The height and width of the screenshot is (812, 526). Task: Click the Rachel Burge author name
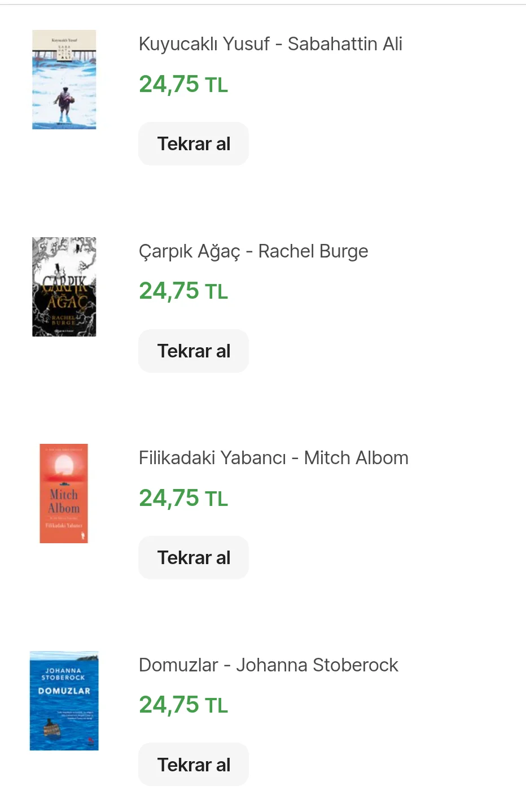click(313, 251)
